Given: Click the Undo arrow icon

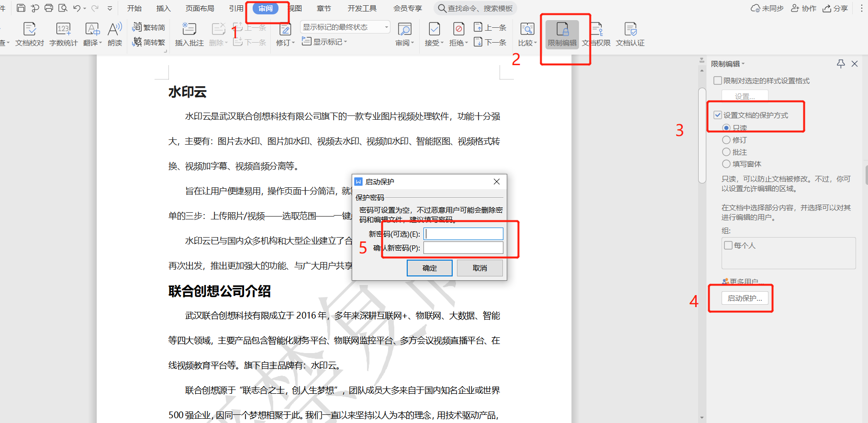Looking at the screenshot, I should pos(77,8).
